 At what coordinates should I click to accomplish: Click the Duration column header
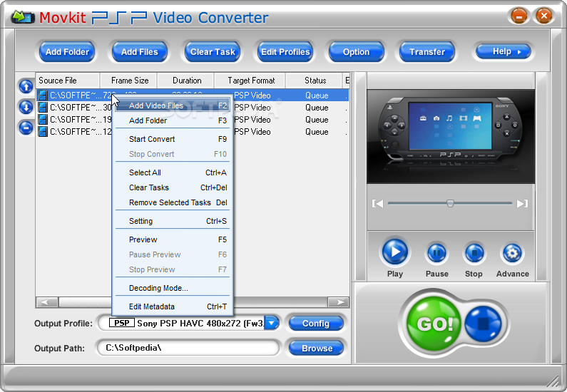click(x=186, y=81)
